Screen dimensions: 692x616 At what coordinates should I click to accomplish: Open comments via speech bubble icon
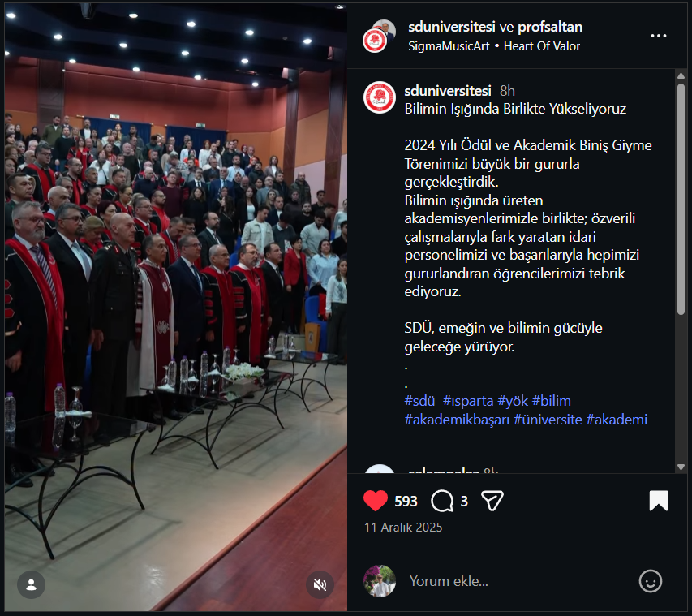tap(442, 501)
